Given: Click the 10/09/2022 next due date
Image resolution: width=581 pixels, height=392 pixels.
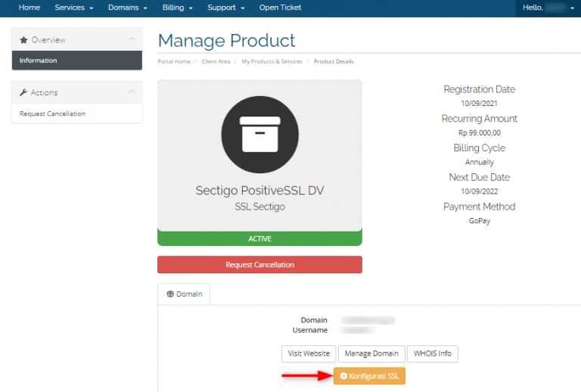Looking at the screenshot, I should pos(480,191).
